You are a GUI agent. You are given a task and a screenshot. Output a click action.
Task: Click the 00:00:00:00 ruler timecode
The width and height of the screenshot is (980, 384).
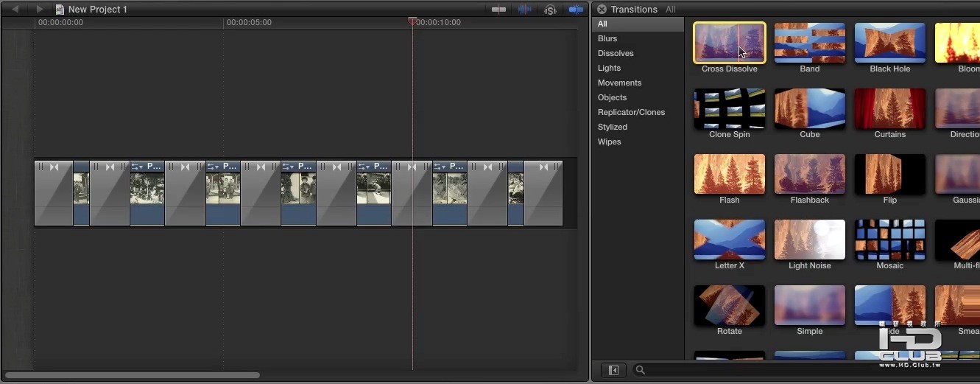[60, 22]
